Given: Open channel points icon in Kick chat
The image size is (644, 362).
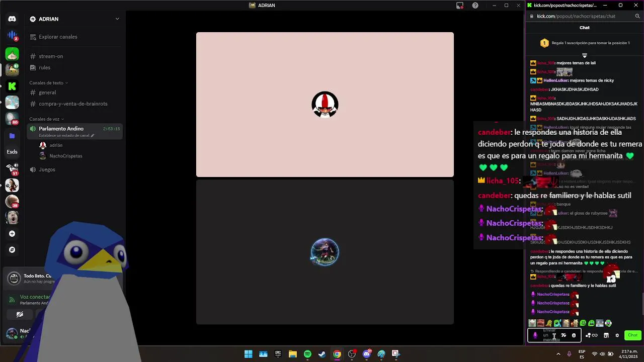Looking at the screenshot, I should 592,335.
